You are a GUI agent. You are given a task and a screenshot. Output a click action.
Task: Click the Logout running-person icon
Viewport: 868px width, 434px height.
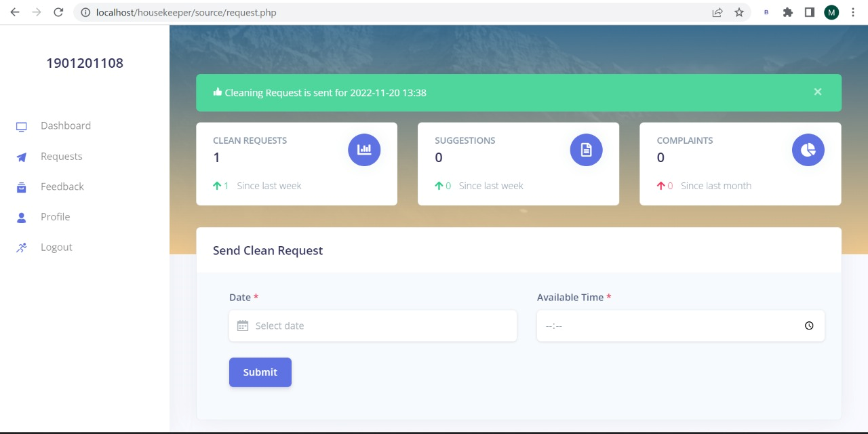(x=21, y=247)
